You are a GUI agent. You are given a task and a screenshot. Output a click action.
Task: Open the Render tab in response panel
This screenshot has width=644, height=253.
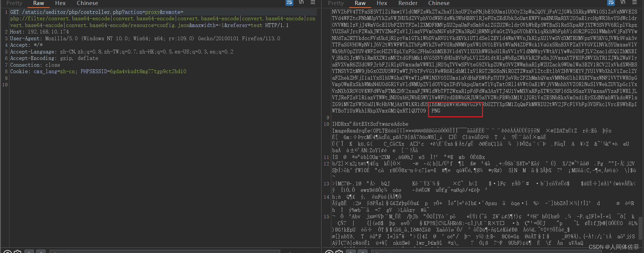408,3
